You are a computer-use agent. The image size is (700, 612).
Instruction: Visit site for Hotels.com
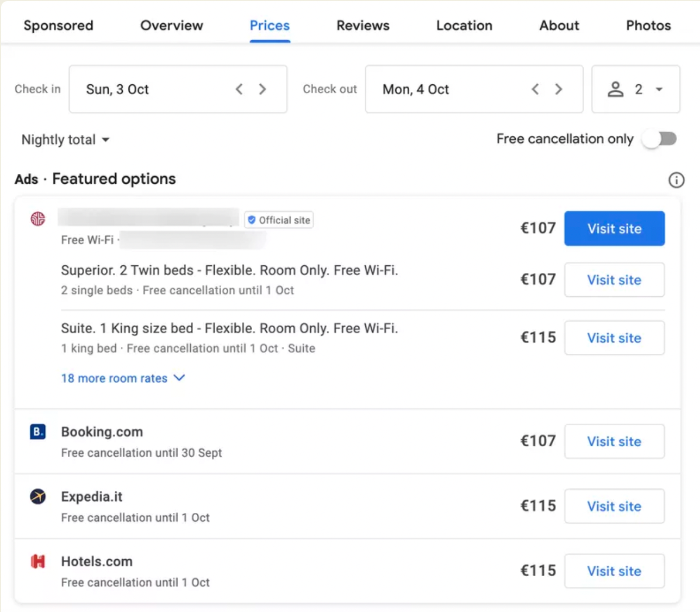click(614, 571)
